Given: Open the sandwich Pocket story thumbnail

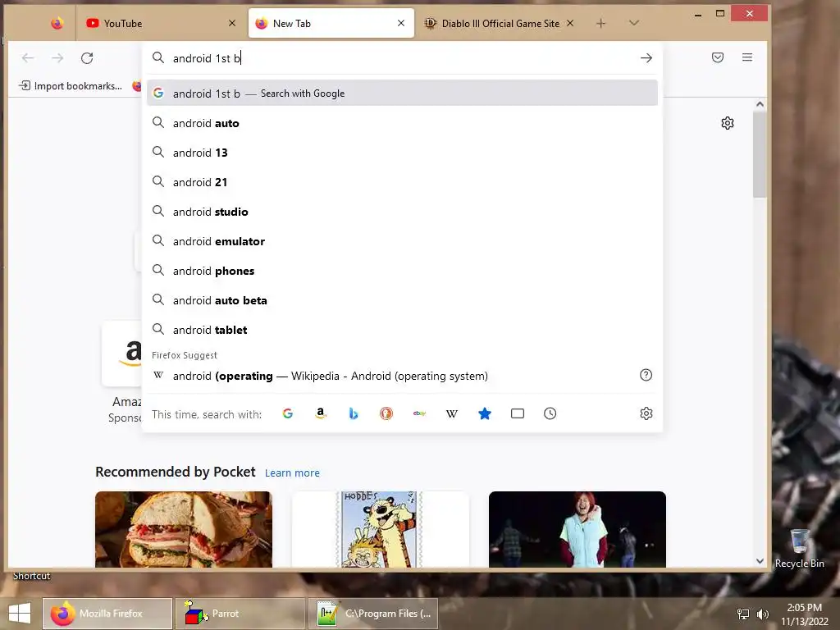Looking at the screenshot, I should click(184, 529).
